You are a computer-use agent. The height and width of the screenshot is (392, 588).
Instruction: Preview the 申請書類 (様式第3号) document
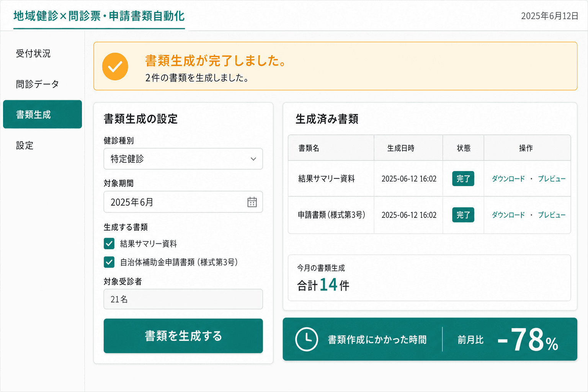point(552,215)
